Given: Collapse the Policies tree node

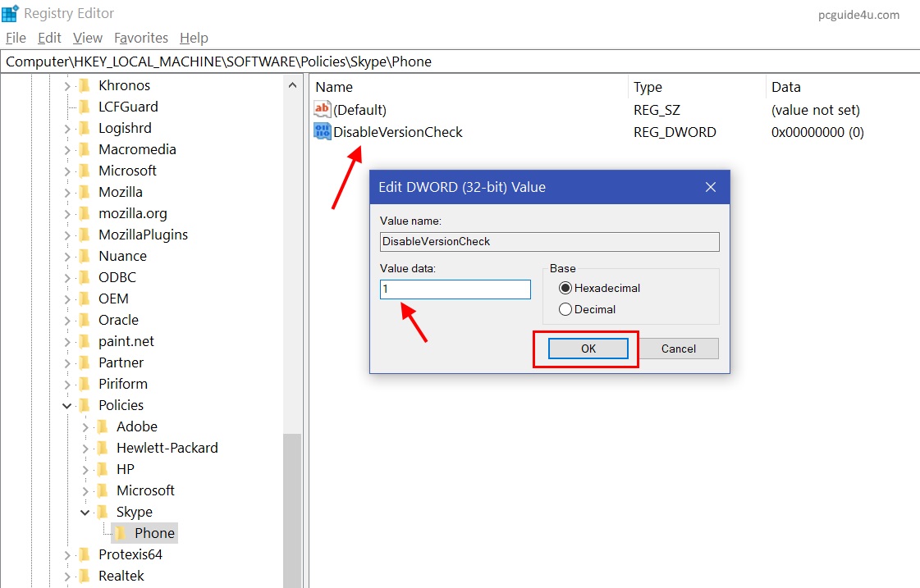Looking at the screenshot, I should [x=66, y=405].
